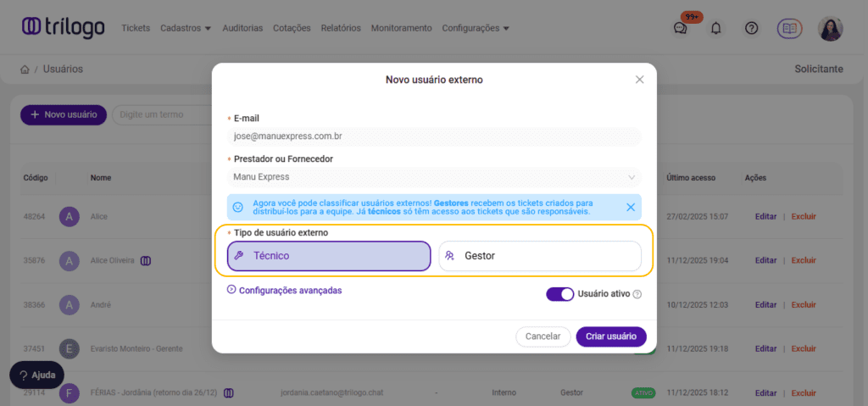Open the Configurações menu in navbar

[476, 28]
